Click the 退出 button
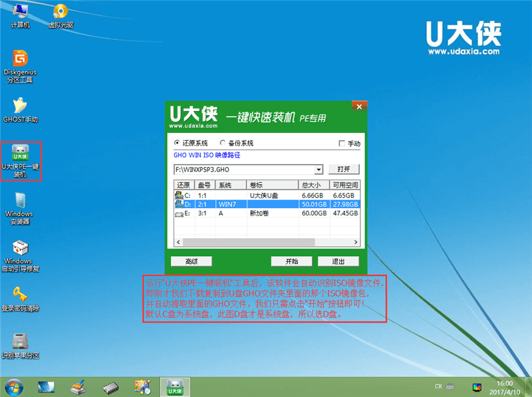 point(338,261)
